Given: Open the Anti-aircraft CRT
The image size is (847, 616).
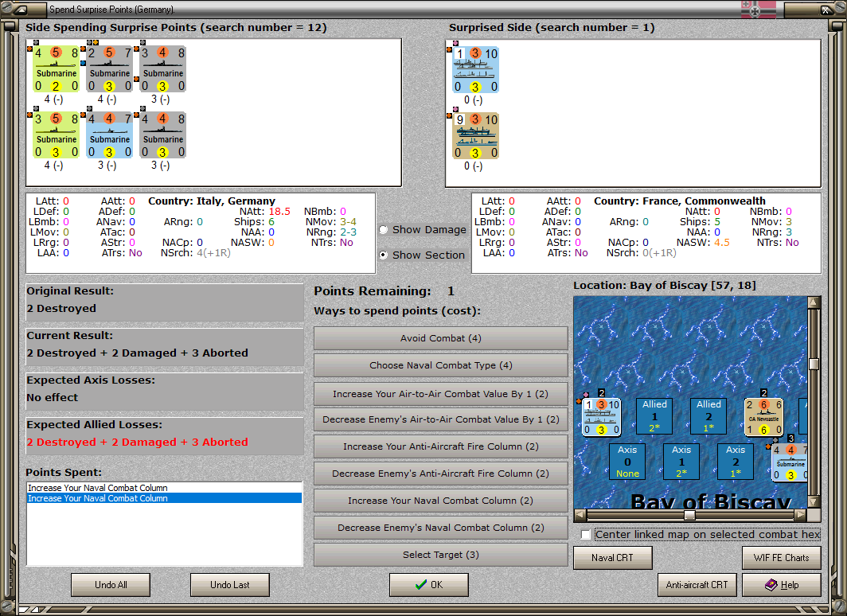Looking at the screenshot, I should click(x=697, y=585).
